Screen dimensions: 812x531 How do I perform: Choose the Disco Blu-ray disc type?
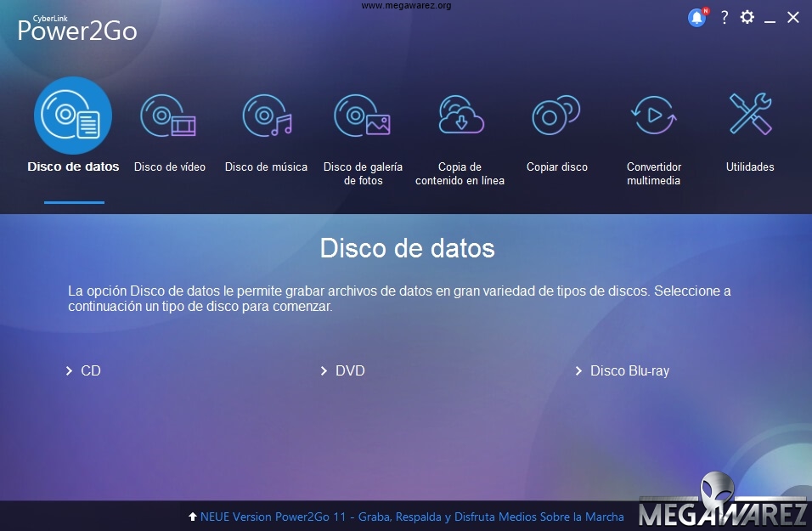click(x=629, y=371)
